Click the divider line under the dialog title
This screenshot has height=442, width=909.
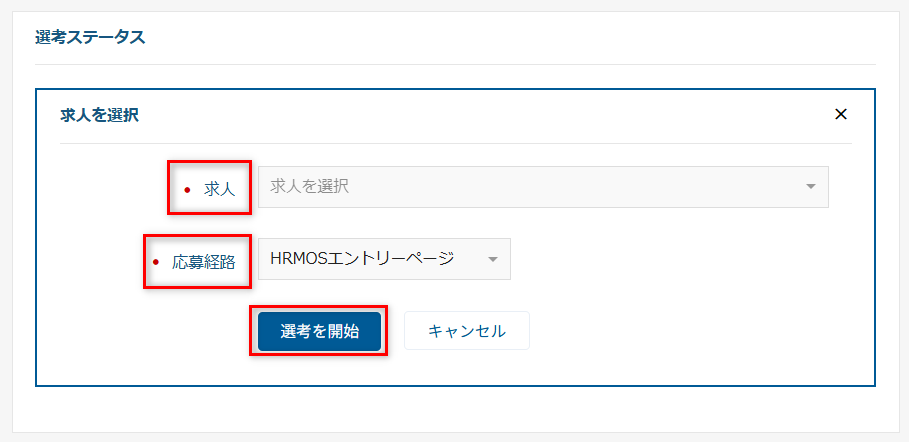point(455,143)
